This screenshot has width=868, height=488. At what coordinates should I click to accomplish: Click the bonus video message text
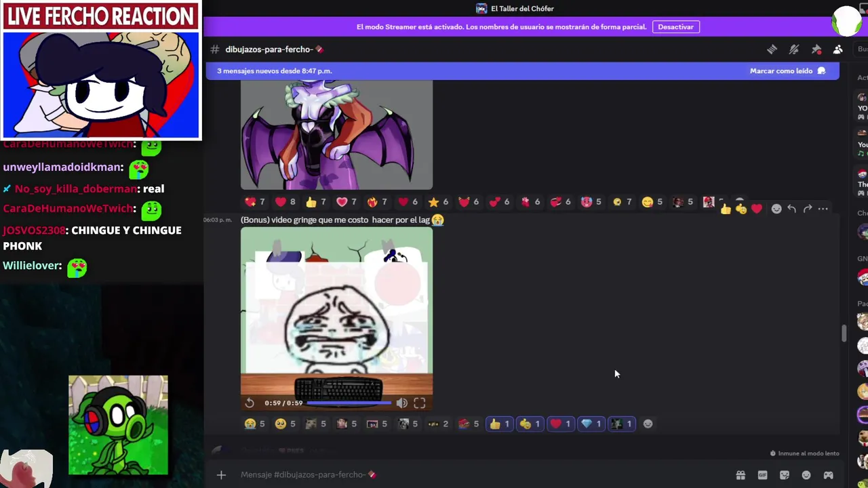342,220
